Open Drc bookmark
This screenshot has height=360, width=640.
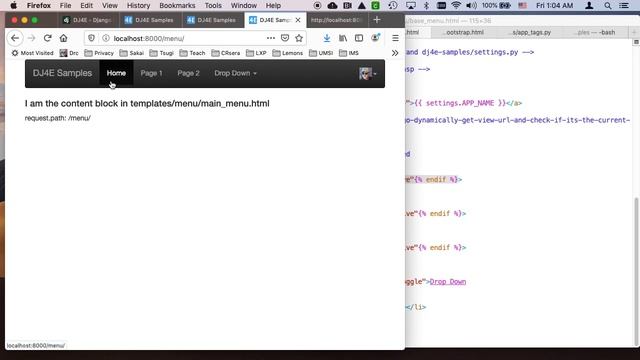point(69,53)
